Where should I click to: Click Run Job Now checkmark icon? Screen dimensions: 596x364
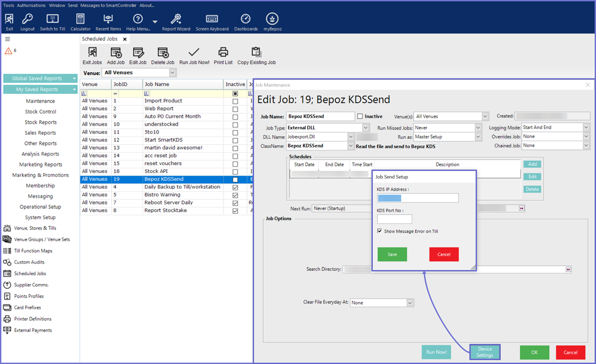[194, 53]
